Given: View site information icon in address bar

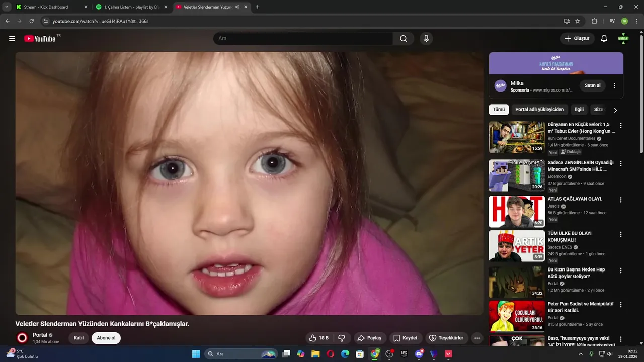Looking at the screenshot, I should (x=46, y=21).
